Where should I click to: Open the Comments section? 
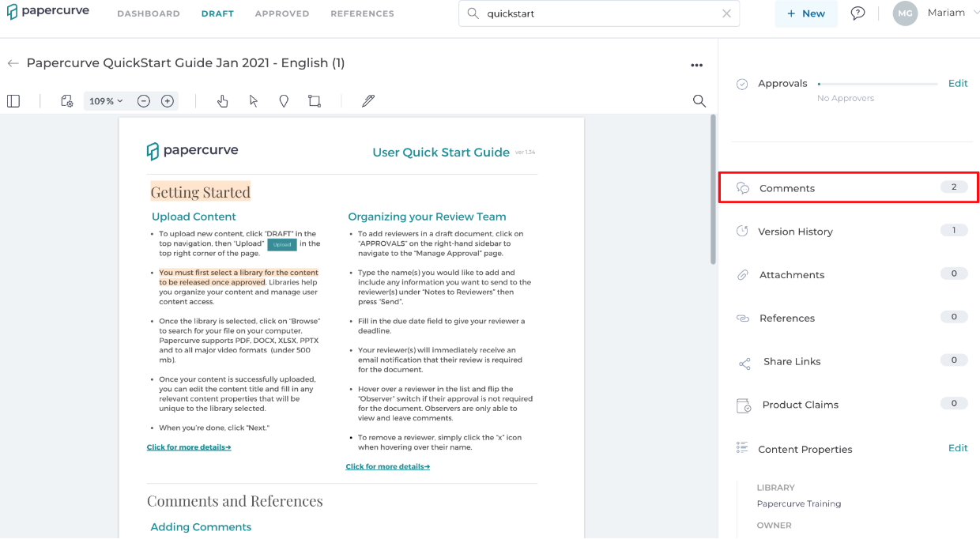coord(849,188)
